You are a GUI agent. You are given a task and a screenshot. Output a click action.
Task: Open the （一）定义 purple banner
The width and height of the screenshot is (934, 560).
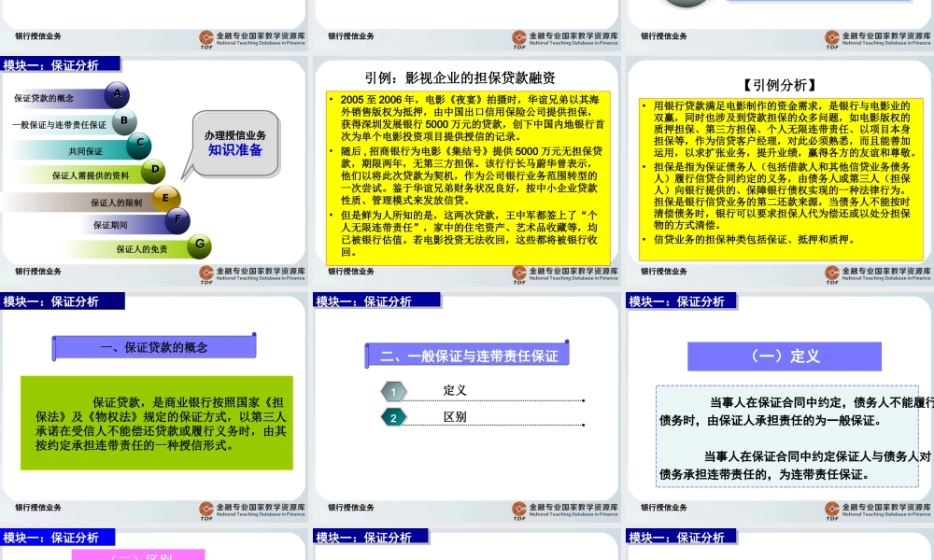(x=785, y=356)
